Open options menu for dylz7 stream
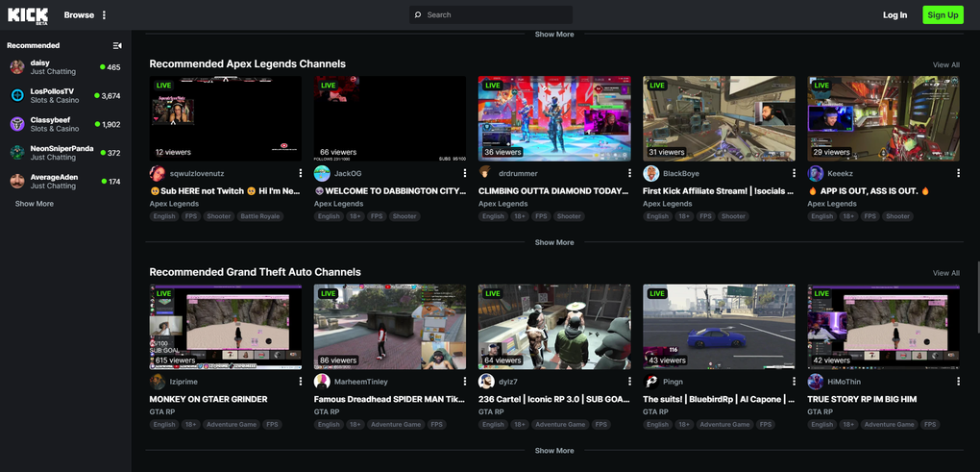980x472 pixels. coord(629,382)
